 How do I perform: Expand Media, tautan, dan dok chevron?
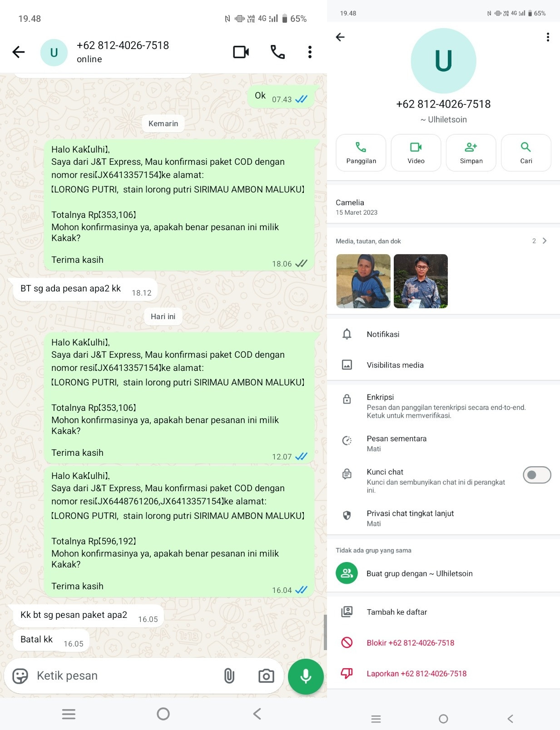click(544, 241)
